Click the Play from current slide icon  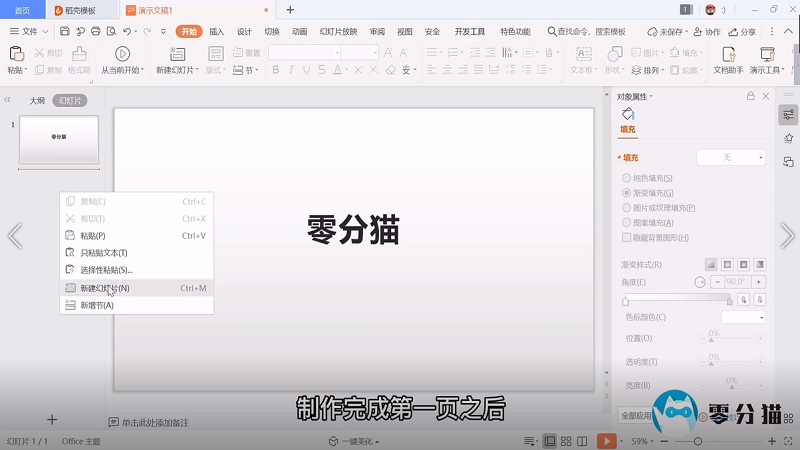pos(122,54)
